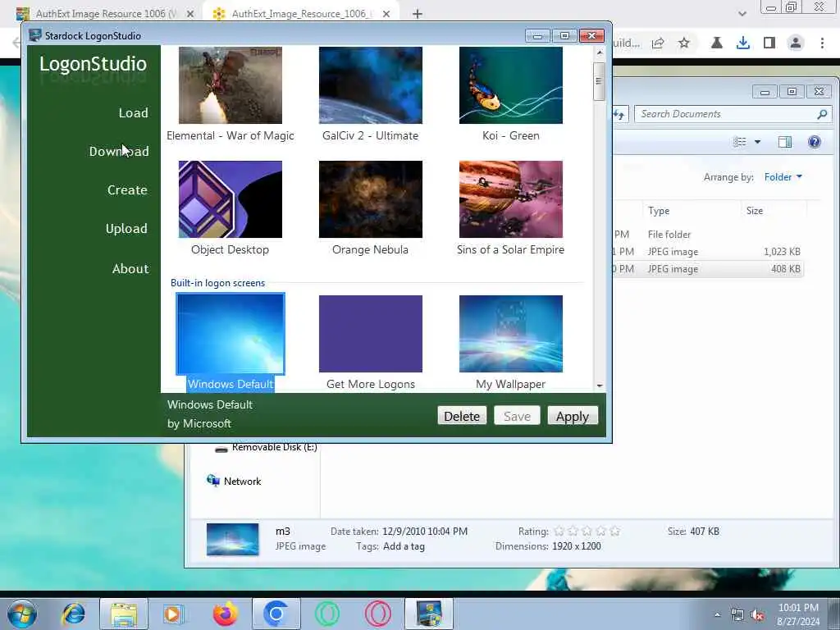Open the Arrange by Folder dropdown

[783, 177]
